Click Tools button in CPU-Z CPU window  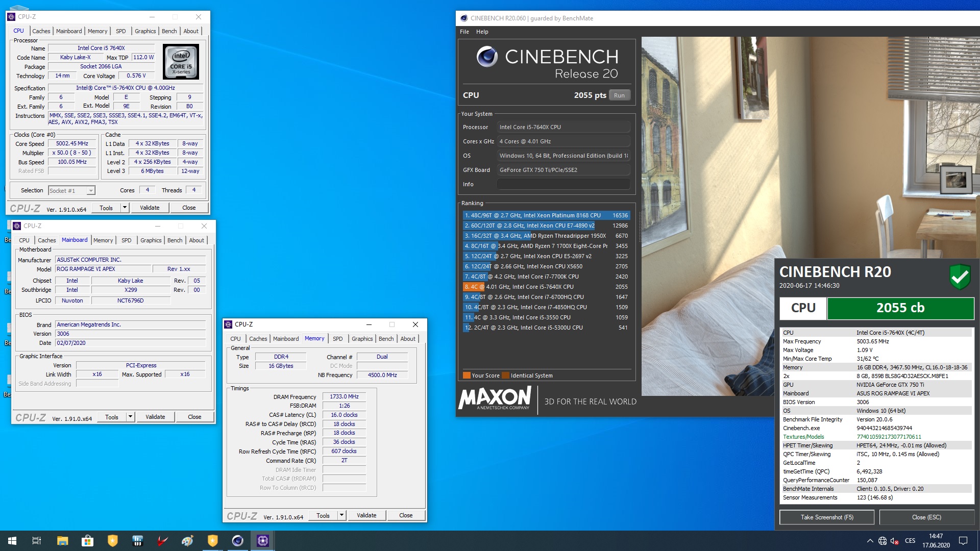106,208
